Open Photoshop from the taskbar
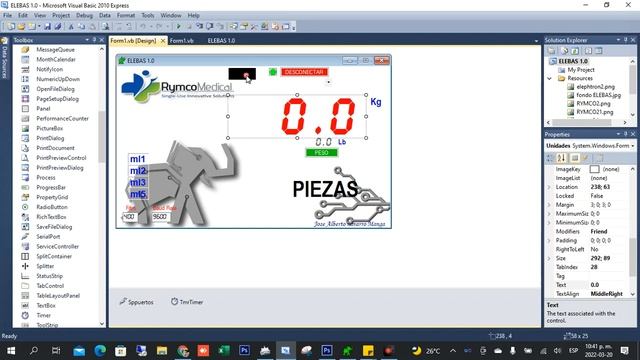This screenshot has height=360, width=640. coord(244,350)
